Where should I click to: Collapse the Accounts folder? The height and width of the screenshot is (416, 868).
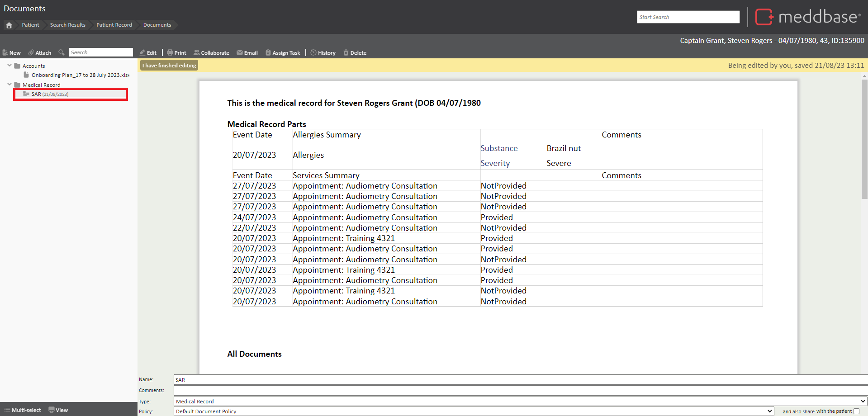point(9,65)
